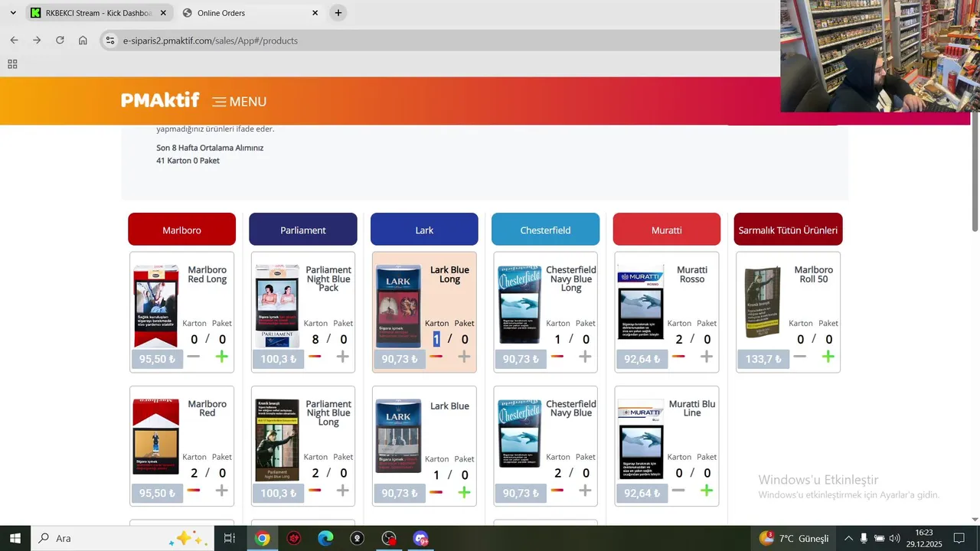Click the address bar URL
Screen dimensions: 980x551
(211, 41)
